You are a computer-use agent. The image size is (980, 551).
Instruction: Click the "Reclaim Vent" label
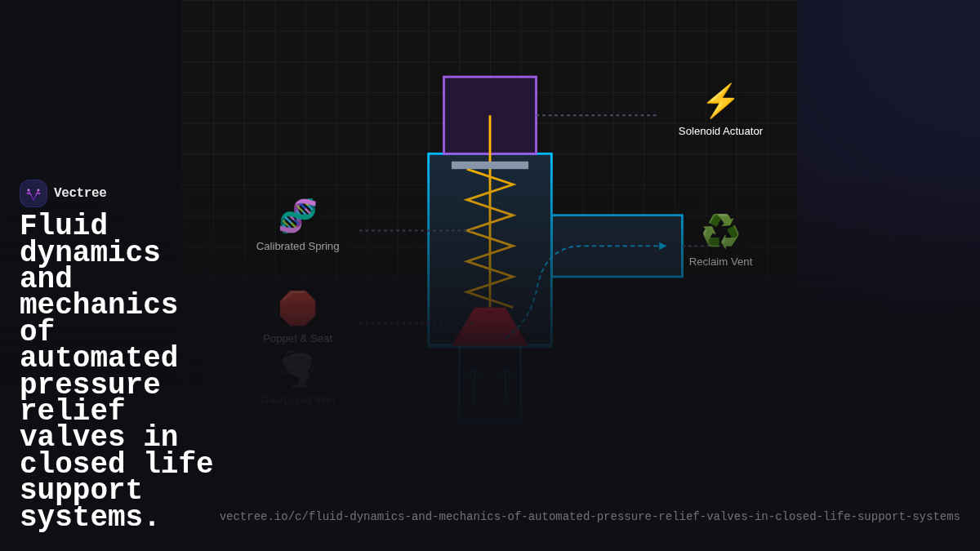click(720, 262)
